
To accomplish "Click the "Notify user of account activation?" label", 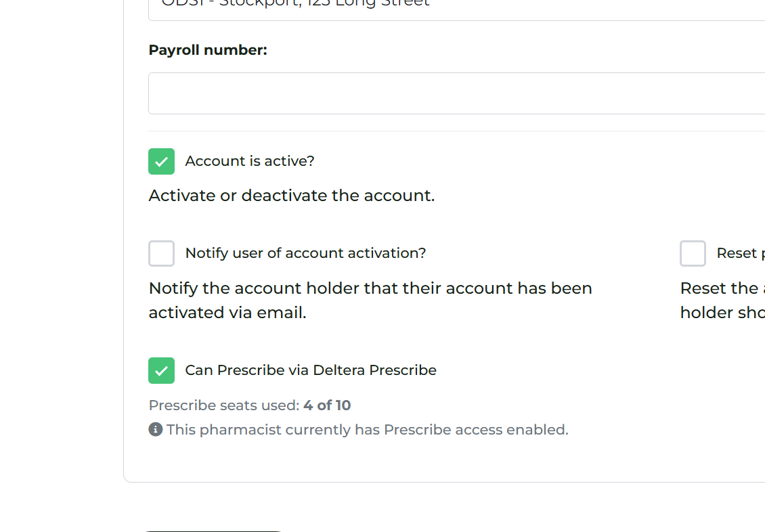I will click(305, 253).
